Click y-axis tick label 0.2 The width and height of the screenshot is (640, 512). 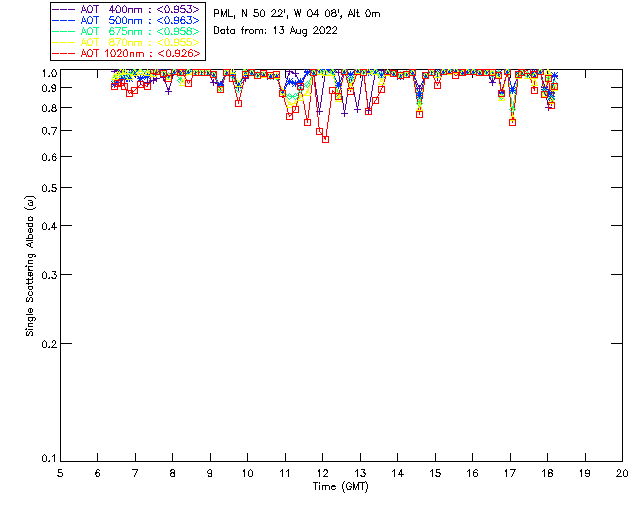49,344
